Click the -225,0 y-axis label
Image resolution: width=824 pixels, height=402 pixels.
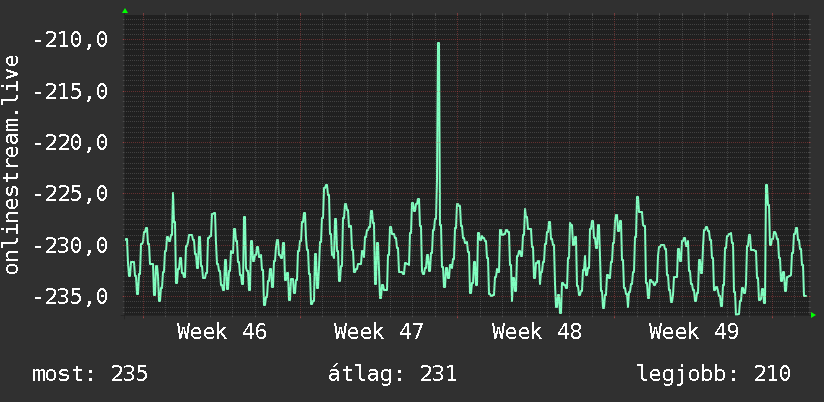click(70, 194)
